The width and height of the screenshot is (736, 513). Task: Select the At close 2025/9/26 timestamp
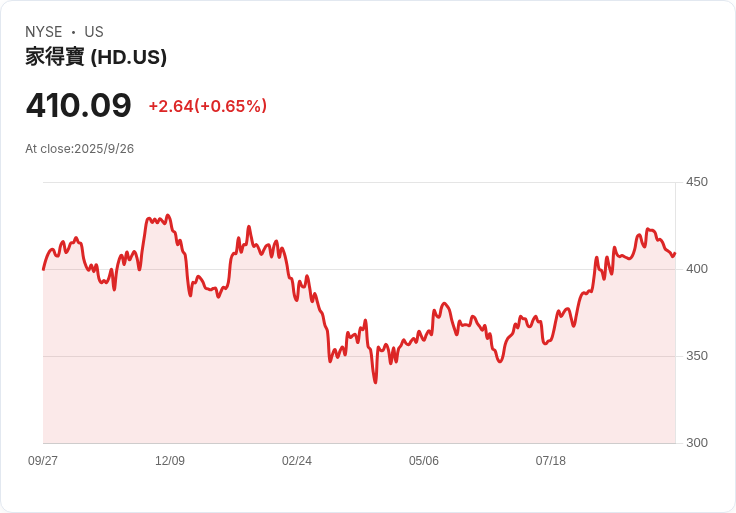point(80,149)
